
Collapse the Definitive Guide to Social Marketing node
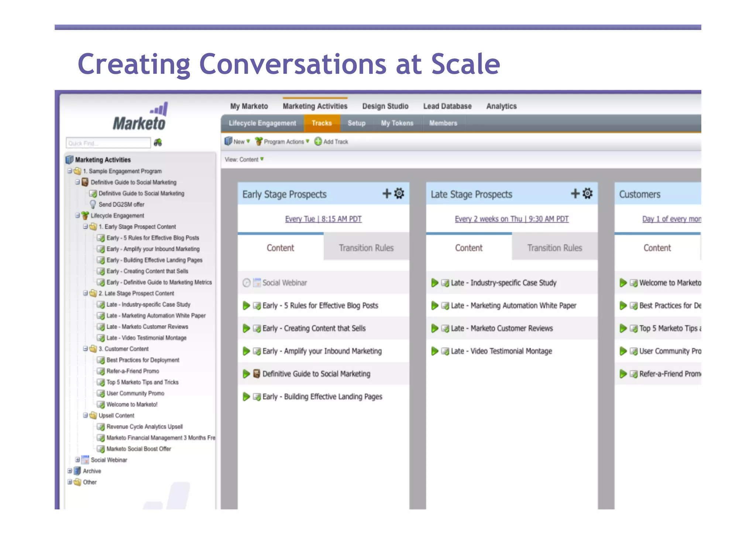coord(78,182)
